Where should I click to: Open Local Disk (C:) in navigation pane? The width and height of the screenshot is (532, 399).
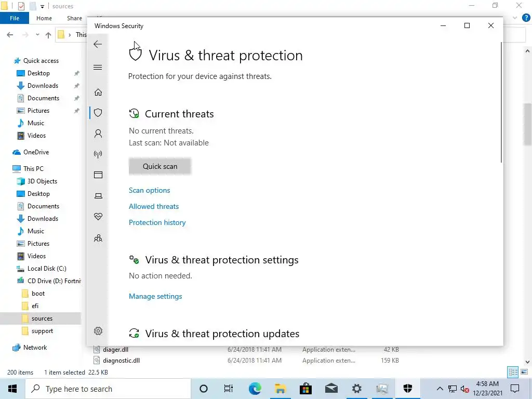point(47,269)
